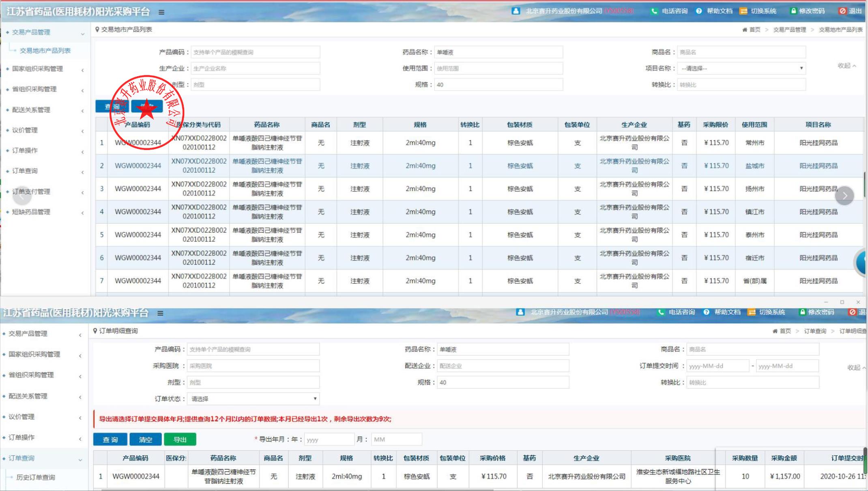
Task: Open 订单状态 dropdown
Action: [x=254, y=399]
